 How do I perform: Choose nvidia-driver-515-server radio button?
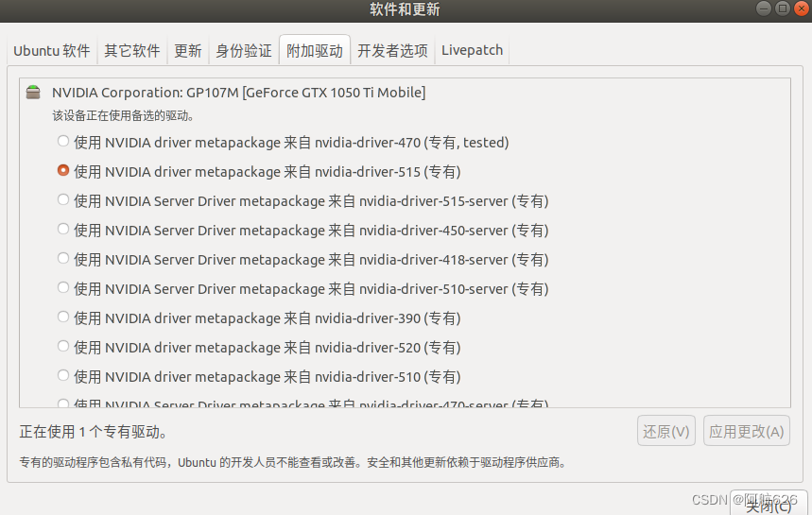63,199
